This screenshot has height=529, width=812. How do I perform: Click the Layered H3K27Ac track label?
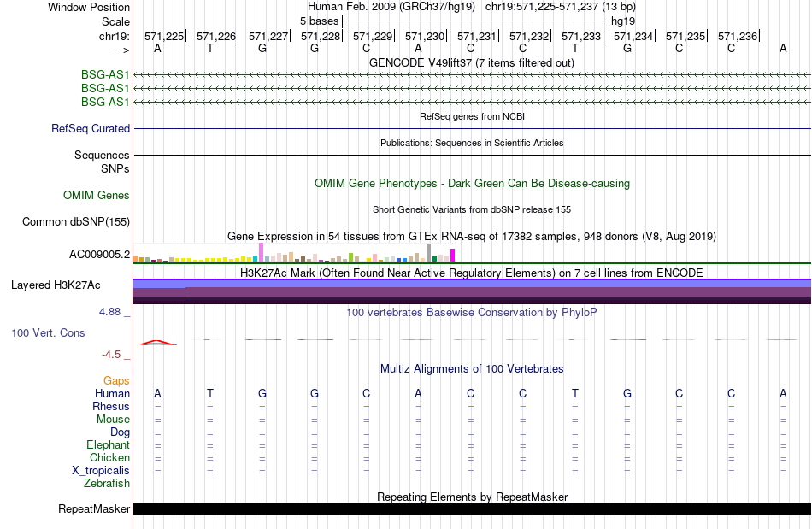coord(56,285)
